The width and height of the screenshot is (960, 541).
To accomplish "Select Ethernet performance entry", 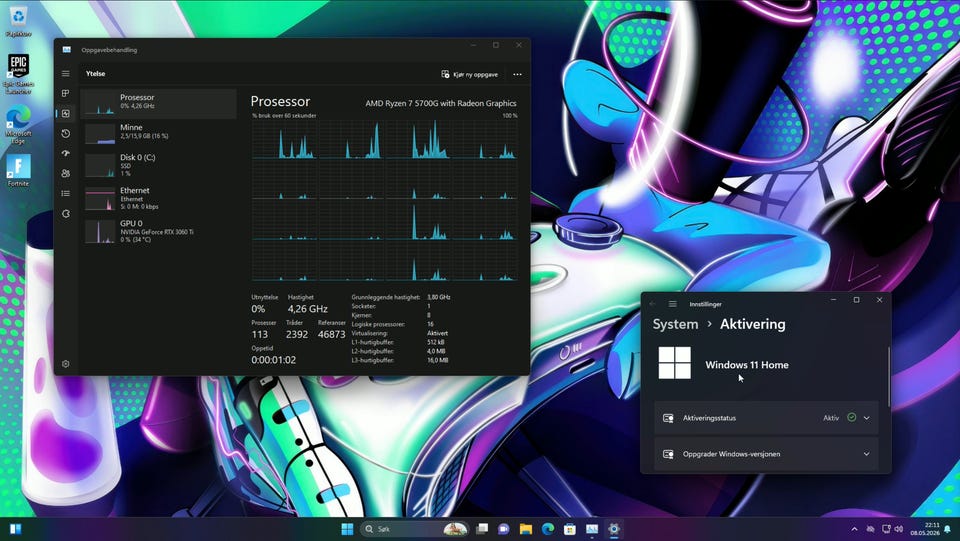I will coord(159,198).
